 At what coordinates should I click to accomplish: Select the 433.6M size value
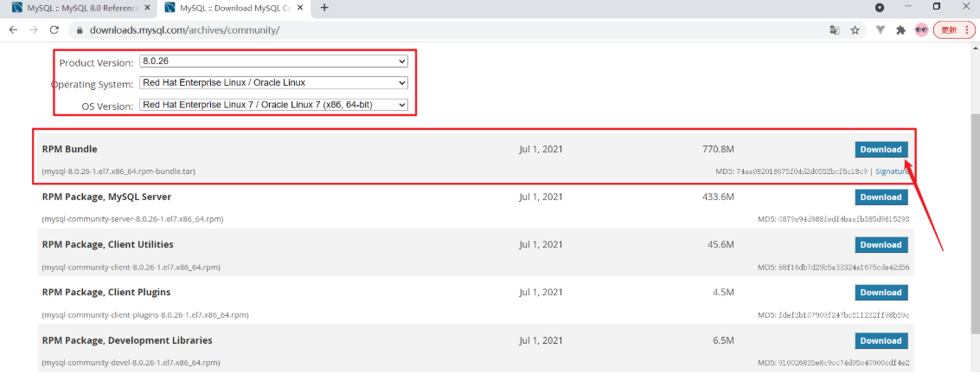(x=718, y=197)
